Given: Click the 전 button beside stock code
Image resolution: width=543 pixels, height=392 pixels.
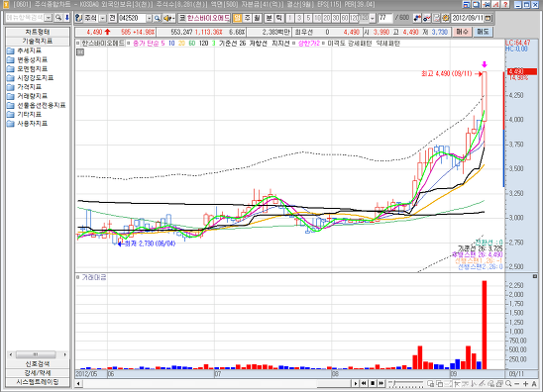Looking at the screenshot, I should tap(112, 18).
